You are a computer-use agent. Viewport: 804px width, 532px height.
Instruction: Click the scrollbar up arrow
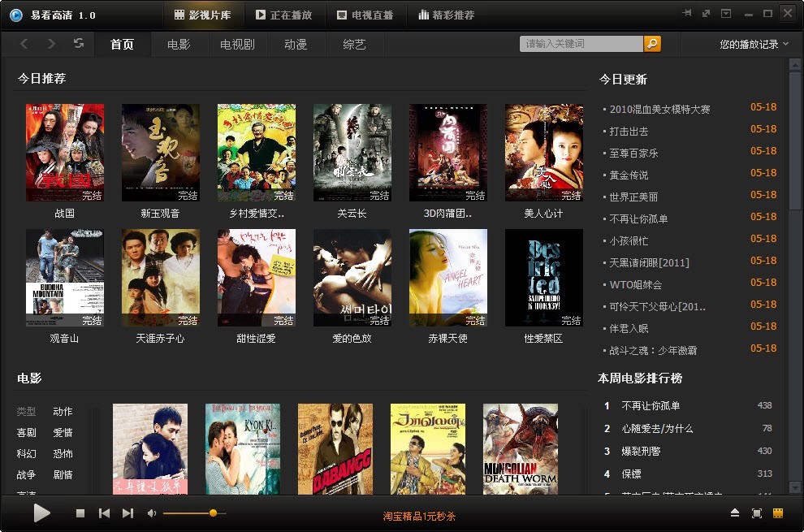795,65
